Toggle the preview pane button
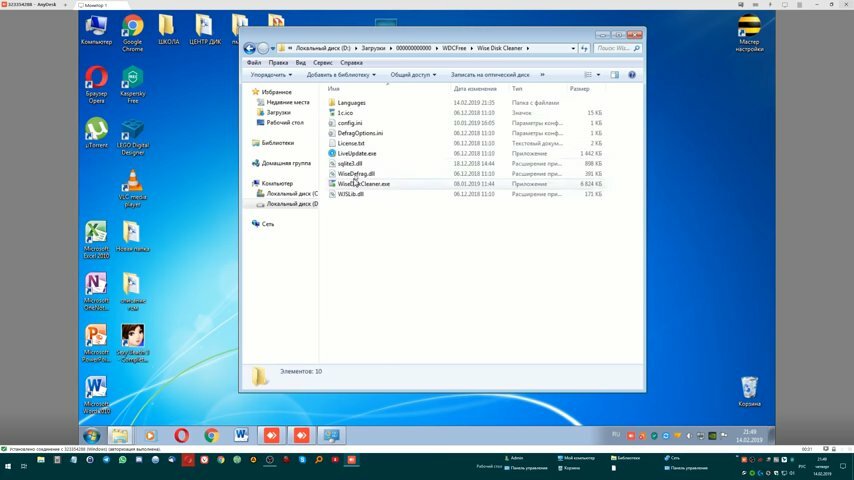 point(614,75)
